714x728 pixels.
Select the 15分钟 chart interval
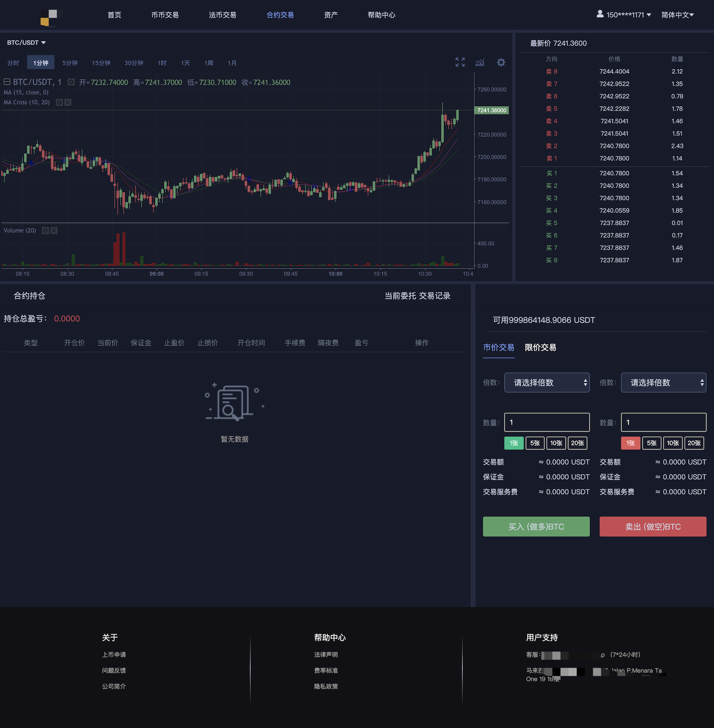(101, 63)
